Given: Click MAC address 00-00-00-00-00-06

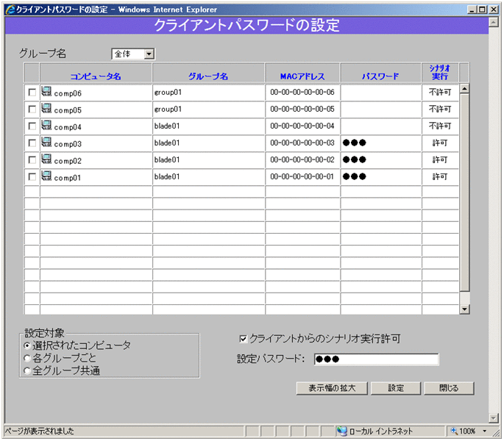Looking at the screenshot, I should [302, 92].
